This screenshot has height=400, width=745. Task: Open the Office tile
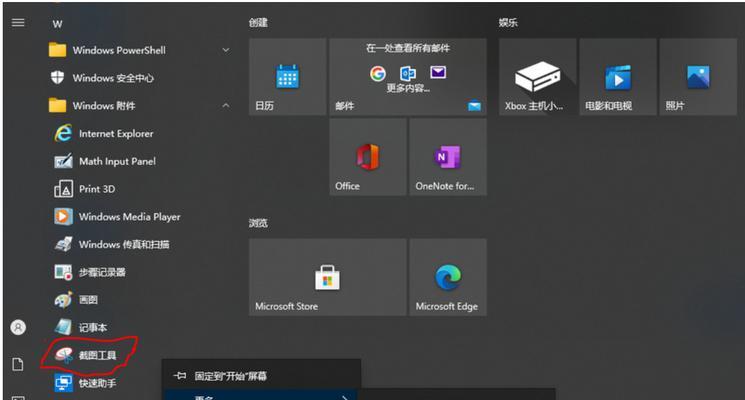coord(368,157)
